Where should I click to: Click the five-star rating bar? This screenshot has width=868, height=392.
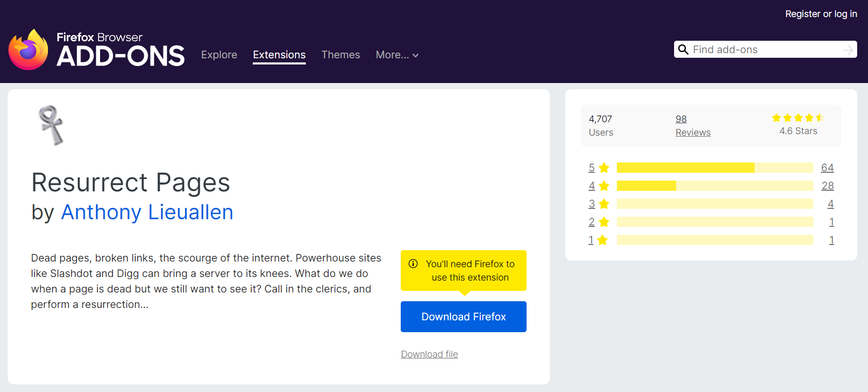point(715,168)
